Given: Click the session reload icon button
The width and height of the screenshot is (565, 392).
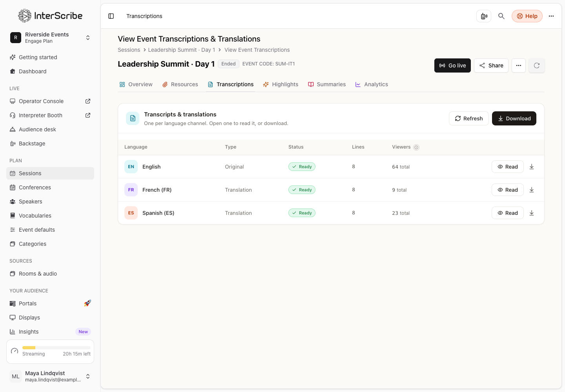Looking at the screenshot, I should pyautogui.click(x=537, y=65).
